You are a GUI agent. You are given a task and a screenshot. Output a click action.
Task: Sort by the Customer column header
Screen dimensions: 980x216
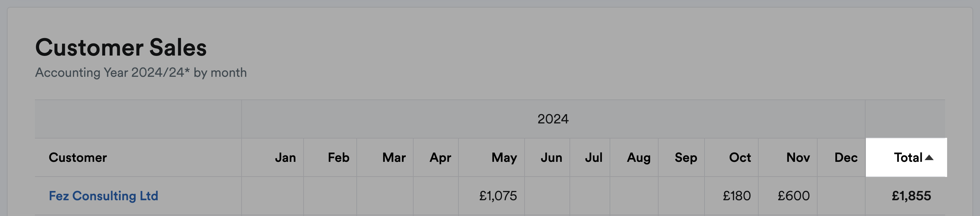[x=77, y=157]
